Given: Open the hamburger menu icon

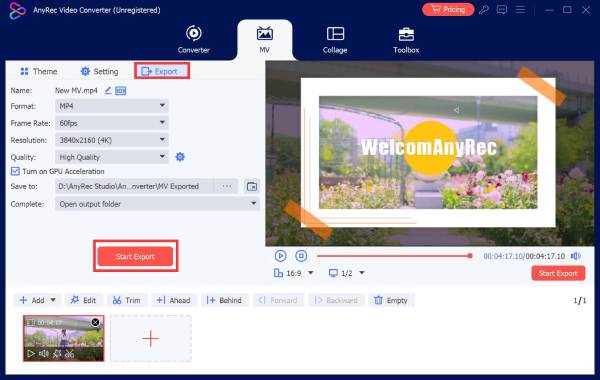Looking at the screenshot, I should coord(520,9).
